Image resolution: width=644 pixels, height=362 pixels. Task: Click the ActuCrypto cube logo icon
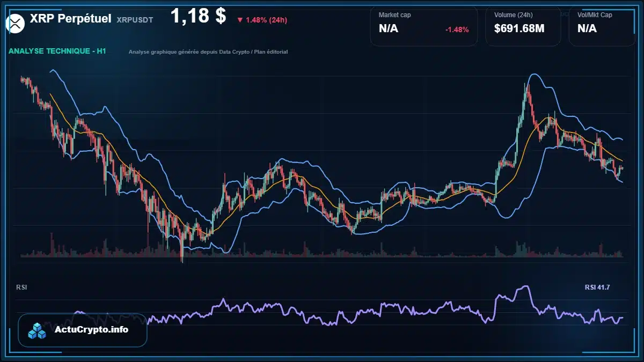[x=38, y=330]
